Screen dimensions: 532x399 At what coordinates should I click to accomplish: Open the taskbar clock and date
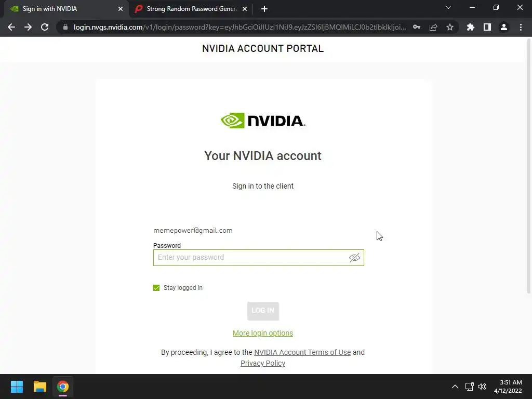pyautogui.click(x=508, y=387)
